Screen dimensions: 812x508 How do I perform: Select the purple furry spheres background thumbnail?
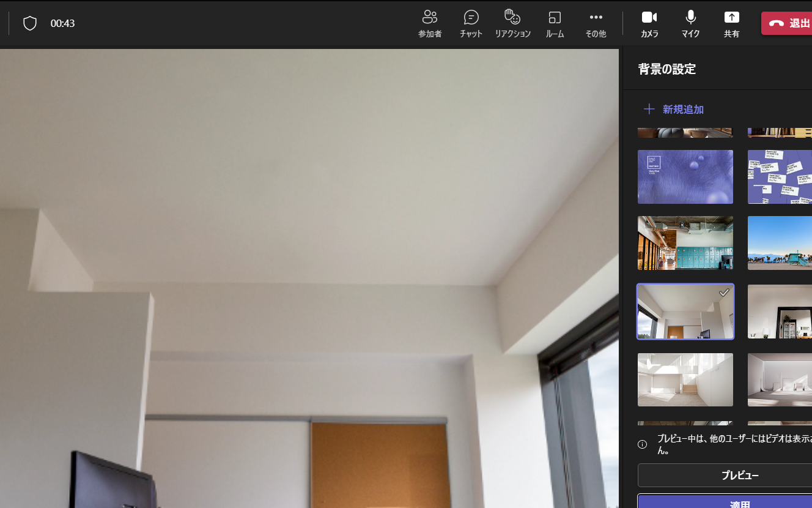point(685,177)
